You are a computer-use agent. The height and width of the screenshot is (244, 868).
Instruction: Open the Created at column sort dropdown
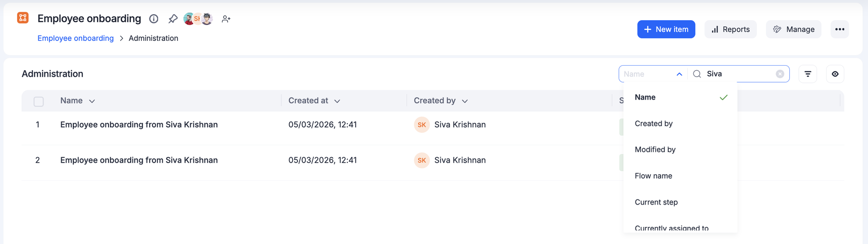337,101
